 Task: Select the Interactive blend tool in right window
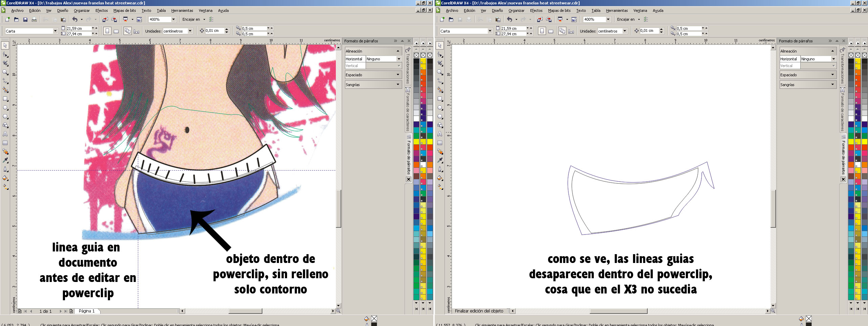pos(440,151)
